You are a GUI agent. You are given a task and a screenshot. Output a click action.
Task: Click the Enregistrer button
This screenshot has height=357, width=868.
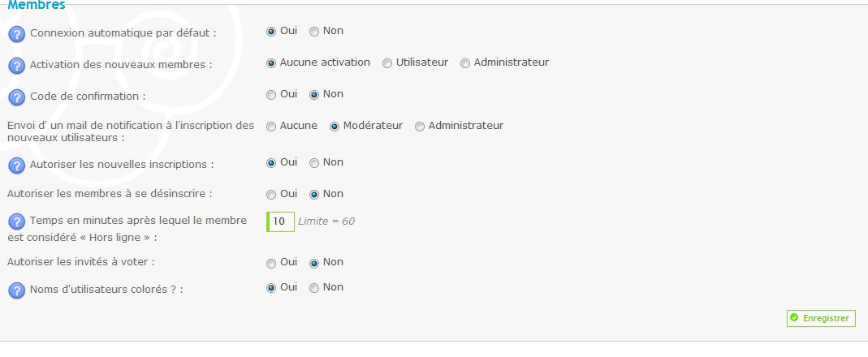tap(820, 319)
